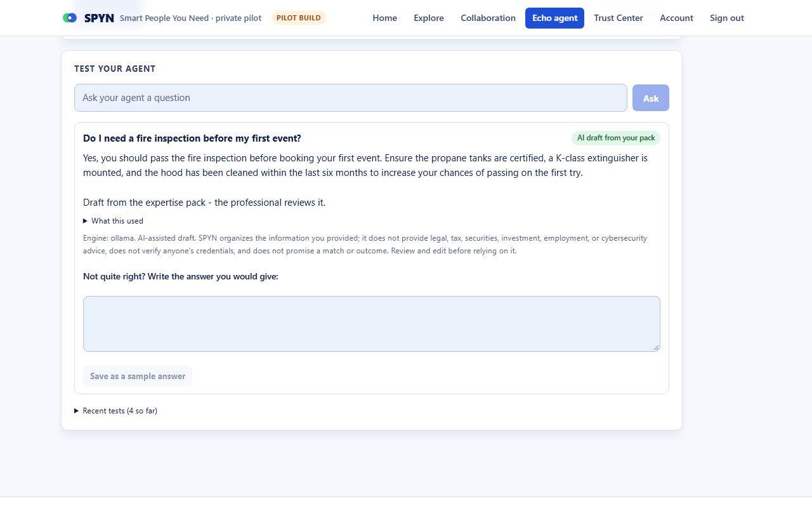Click the SPYN brand name text
The width and height of the screenshot is (812, 508).
(x=99, y=18)
